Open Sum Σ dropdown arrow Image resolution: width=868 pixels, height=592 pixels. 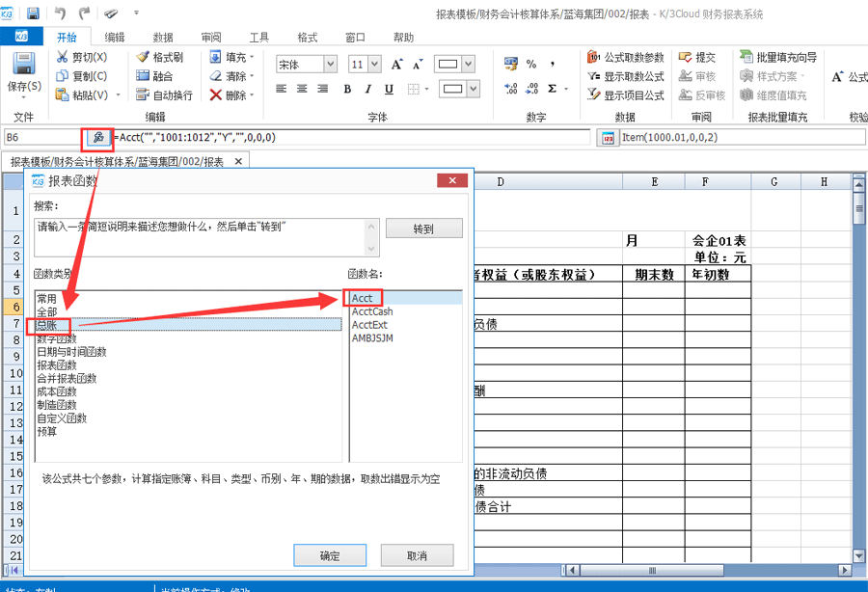coord(566,89)
